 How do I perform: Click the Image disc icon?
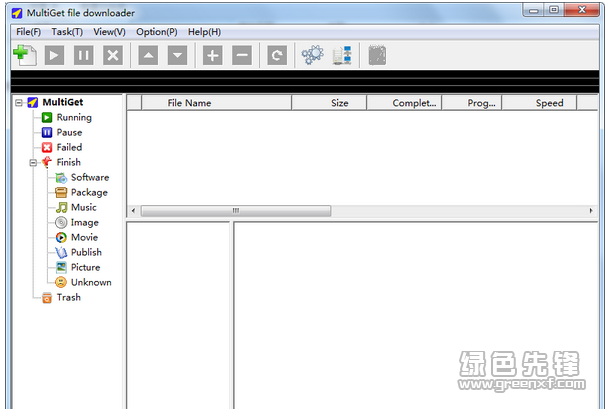pyautogui.click(x=61, y=222)
